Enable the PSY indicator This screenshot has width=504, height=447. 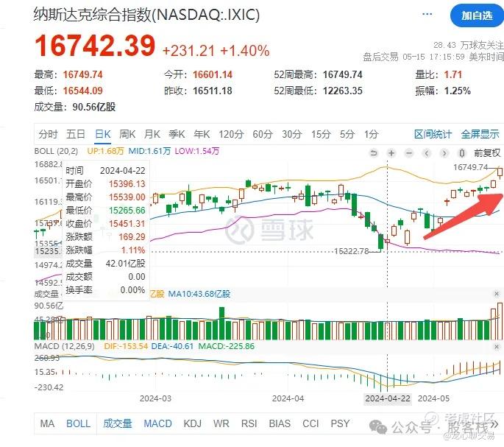[x=340, y=424]
